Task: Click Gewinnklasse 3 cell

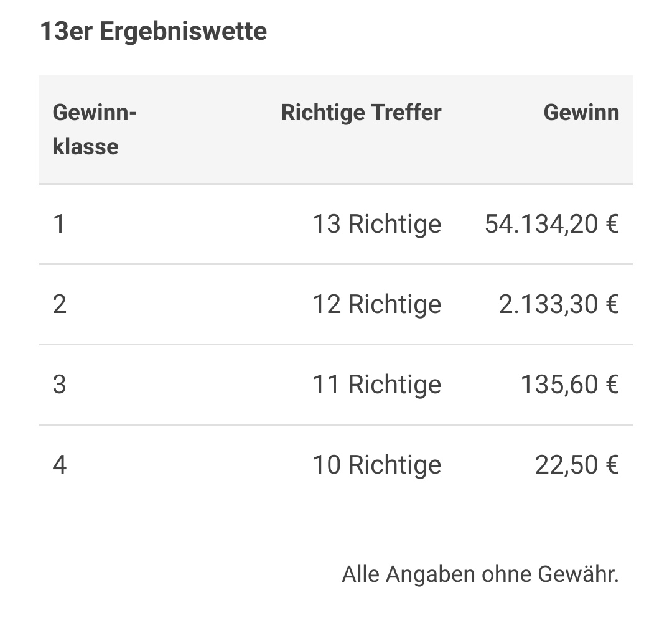Action: (x=60, y=385)
